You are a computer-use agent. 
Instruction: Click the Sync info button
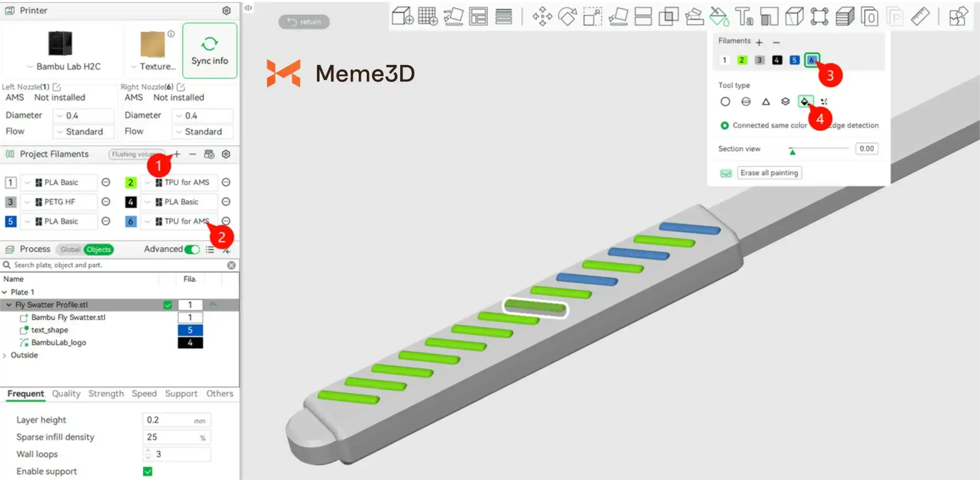(x=209, y=51)
